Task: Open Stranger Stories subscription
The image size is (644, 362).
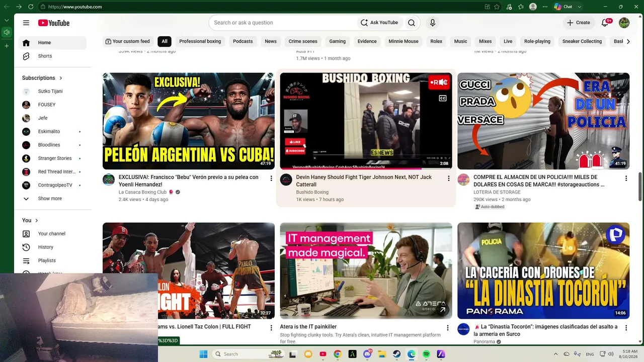Action: [x=52, y=158]
